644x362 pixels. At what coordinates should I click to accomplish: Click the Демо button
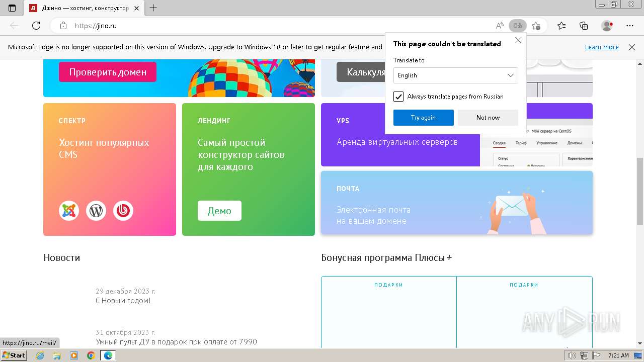point(219,211)
